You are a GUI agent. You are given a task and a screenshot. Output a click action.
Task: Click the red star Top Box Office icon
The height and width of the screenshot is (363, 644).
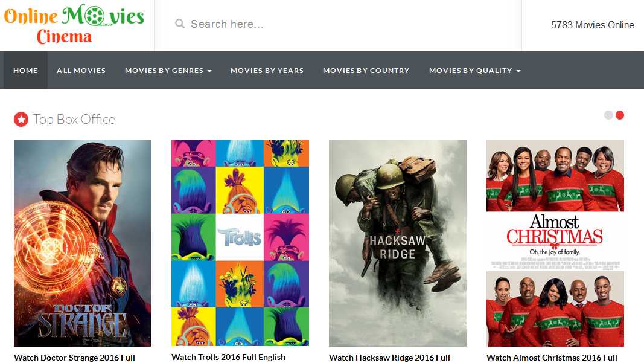pyautogui.click(x=21, y=119)
